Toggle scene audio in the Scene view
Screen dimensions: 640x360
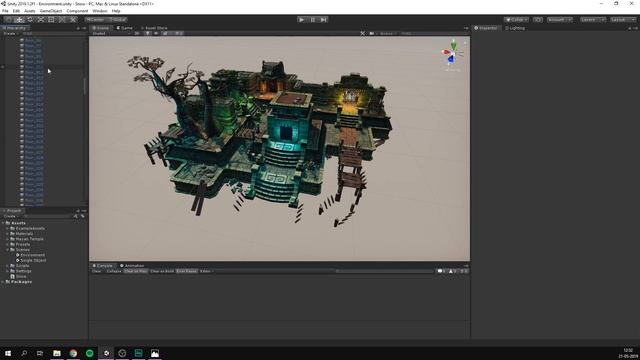click(156, 33)
